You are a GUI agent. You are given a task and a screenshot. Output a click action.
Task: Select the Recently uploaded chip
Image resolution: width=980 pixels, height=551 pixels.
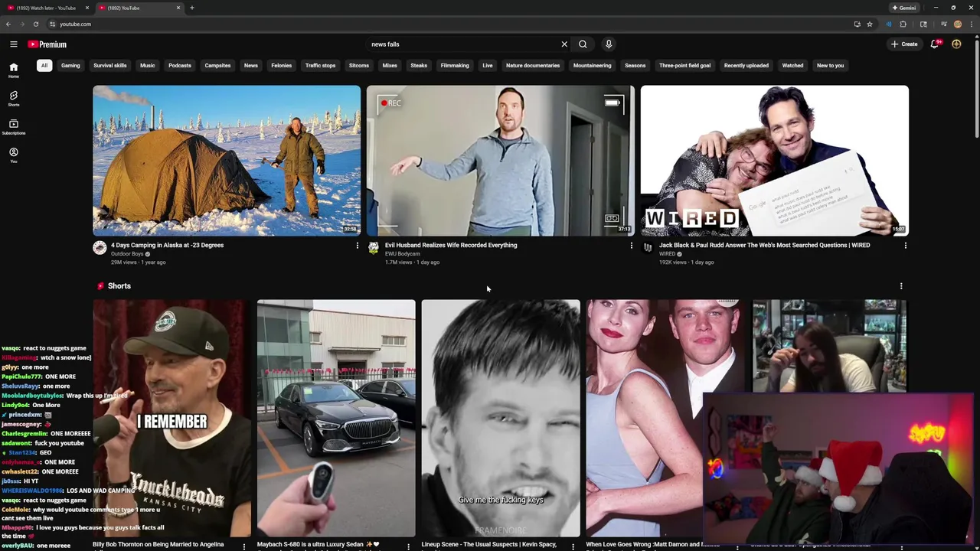pyautogui.click(x=746, y=66)
